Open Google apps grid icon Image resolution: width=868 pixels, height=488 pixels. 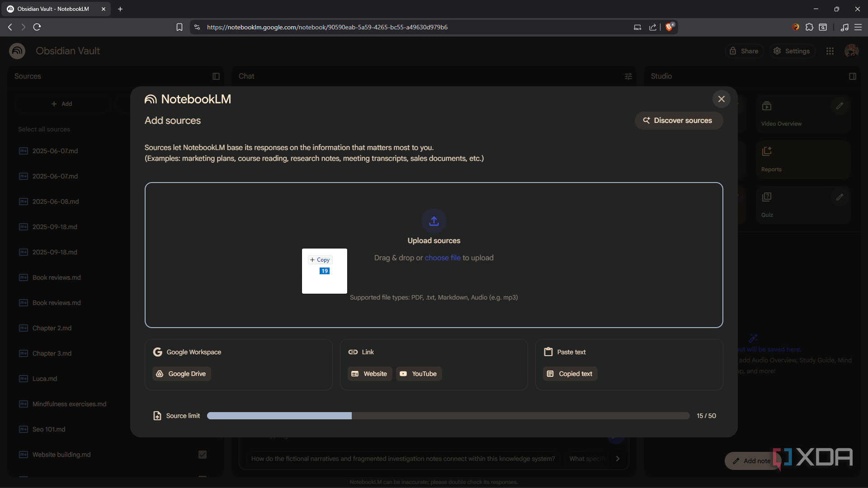[830, 51]
